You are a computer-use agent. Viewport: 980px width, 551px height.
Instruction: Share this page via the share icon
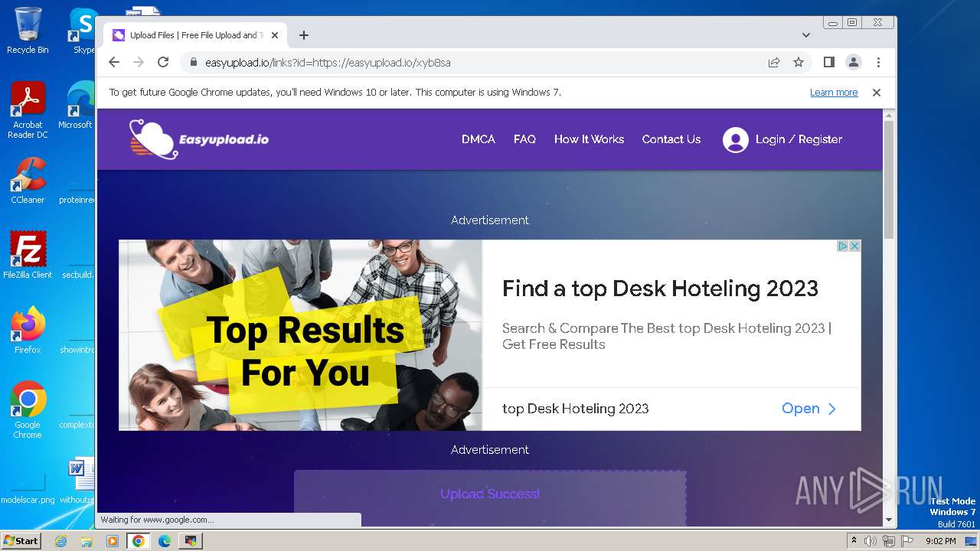[774, 63]
